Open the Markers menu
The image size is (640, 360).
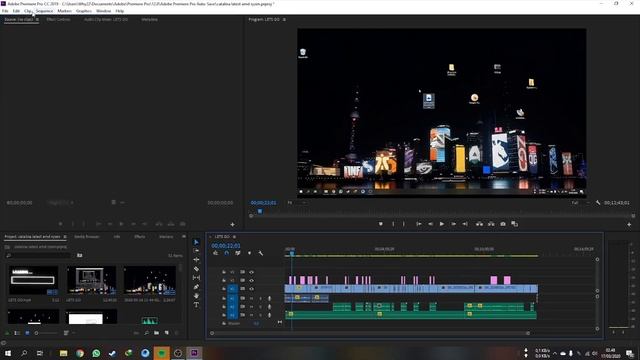pyautogui.click(x=64, y=11)
